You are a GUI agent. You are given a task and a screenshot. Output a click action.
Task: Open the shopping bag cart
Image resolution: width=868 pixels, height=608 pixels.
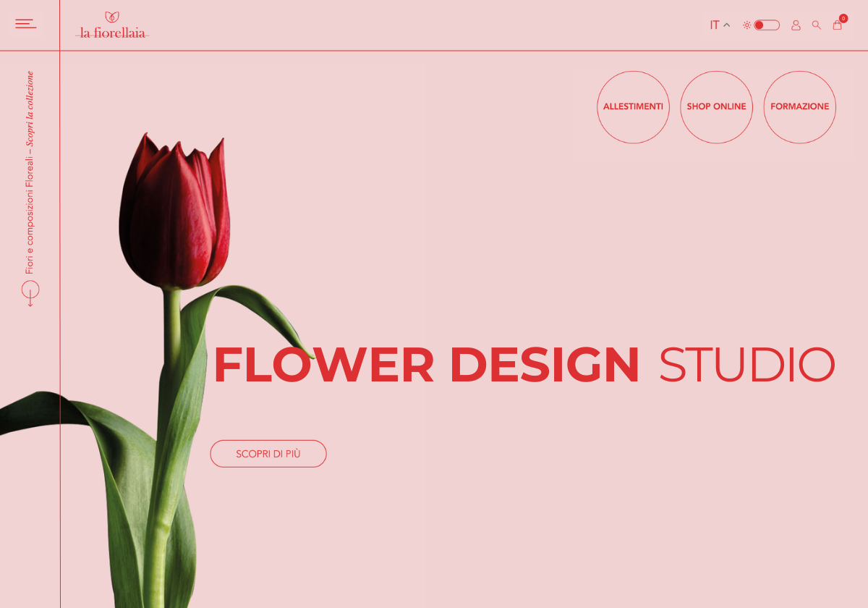[x=837, y=25]
